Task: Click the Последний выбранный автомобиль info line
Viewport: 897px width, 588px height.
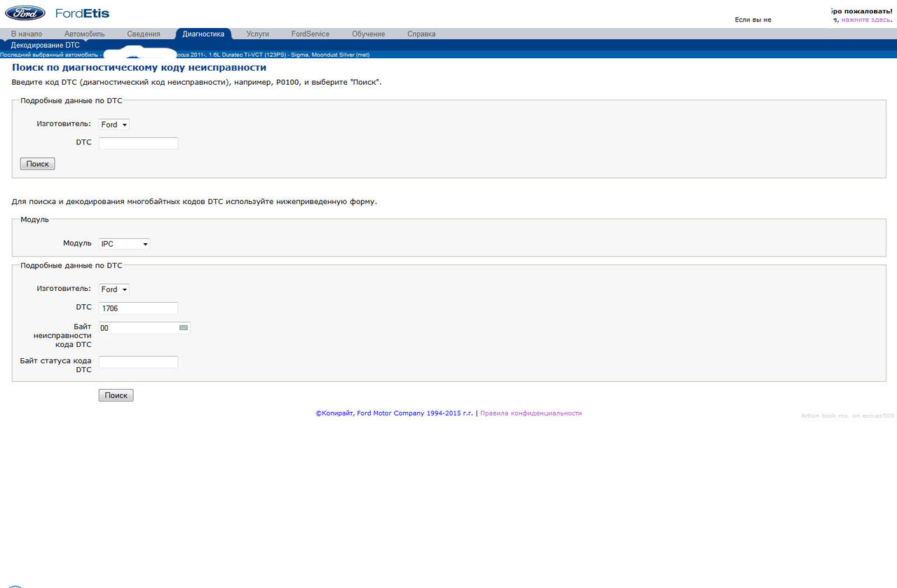Action: [x=185, y=55]
